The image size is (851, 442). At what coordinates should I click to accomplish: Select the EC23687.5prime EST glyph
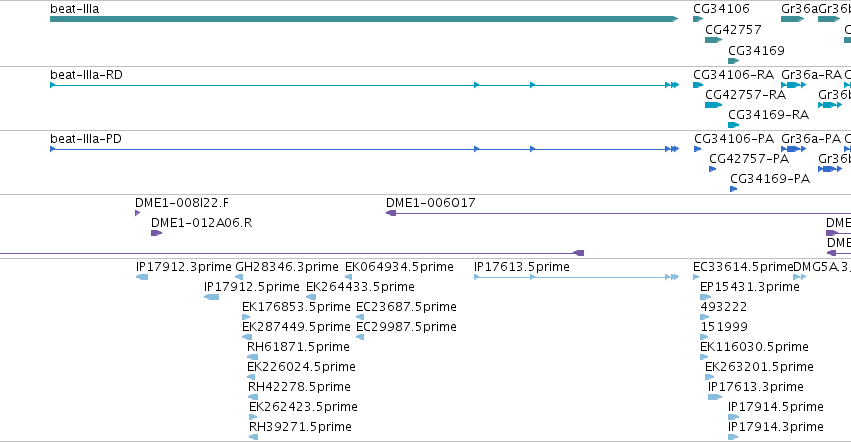tap(360, 317)
